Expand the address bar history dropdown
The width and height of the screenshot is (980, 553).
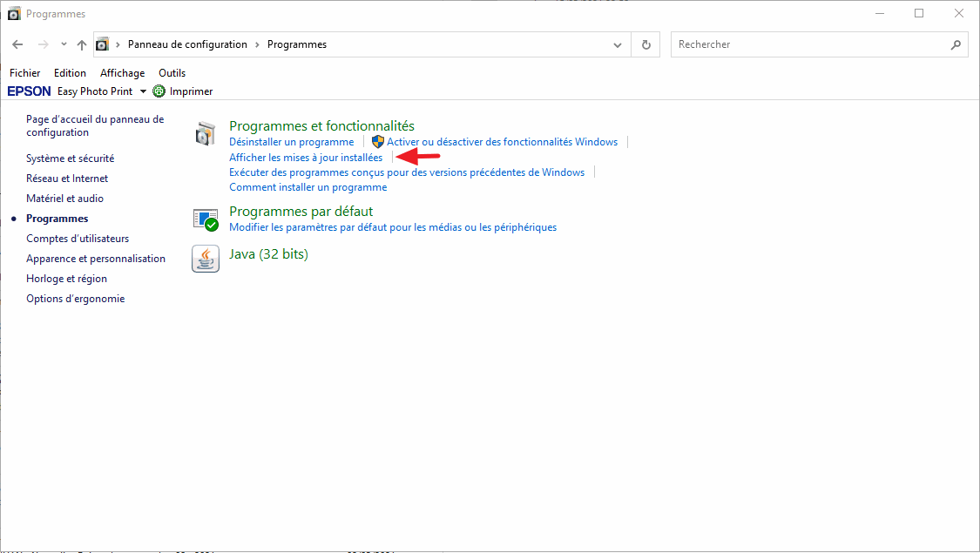pyautogui.click(x=618, y=45)
